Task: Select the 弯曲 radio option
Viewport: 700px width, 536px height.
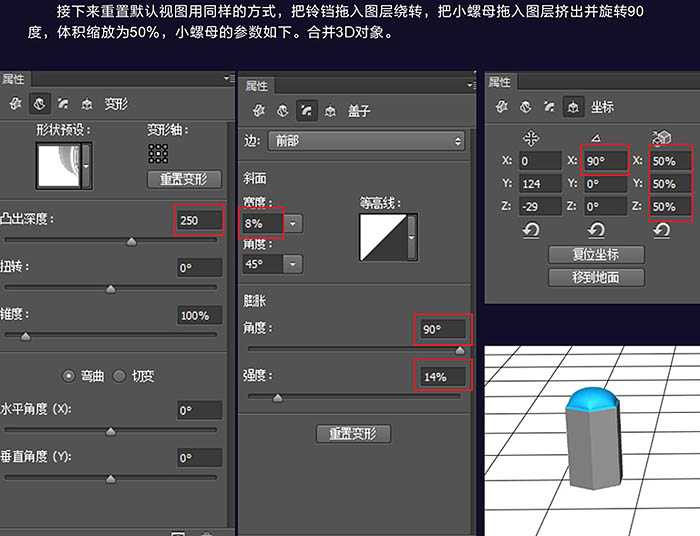Action: tap(68, 376)
